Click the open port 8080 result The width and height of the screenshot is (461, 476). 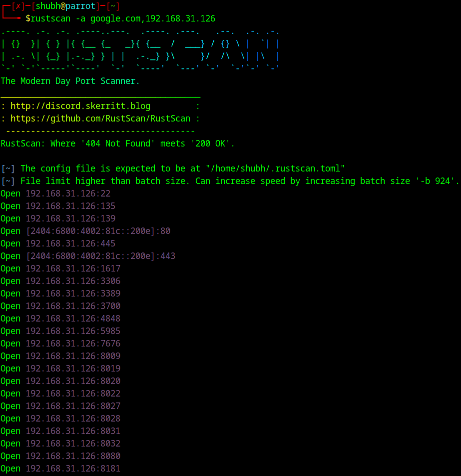[x=60, y=456]
